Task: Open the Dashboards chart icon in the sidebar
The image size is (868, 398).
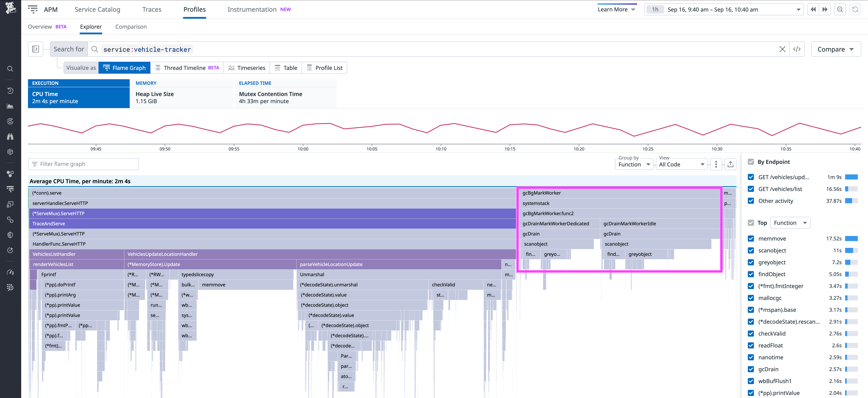Action: pos(10,106)
